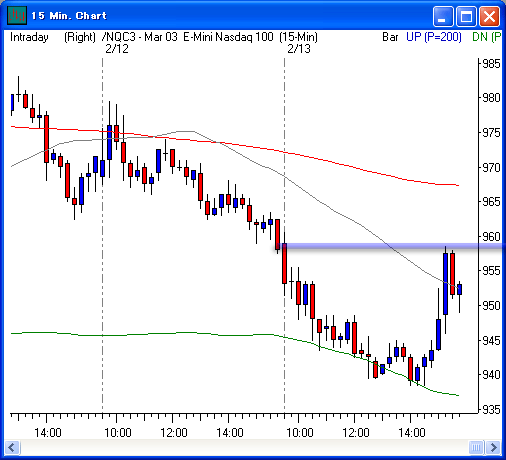The width and height of the screenshot is (506, 460).
Task: Click the 960 level on price axis
Action: (x=491, y=236)
